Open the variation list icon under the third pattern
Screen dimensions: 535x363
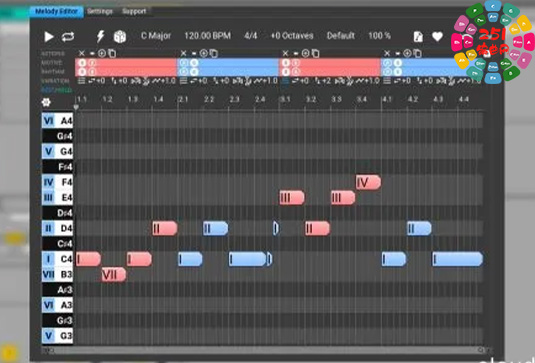point(285,81)
